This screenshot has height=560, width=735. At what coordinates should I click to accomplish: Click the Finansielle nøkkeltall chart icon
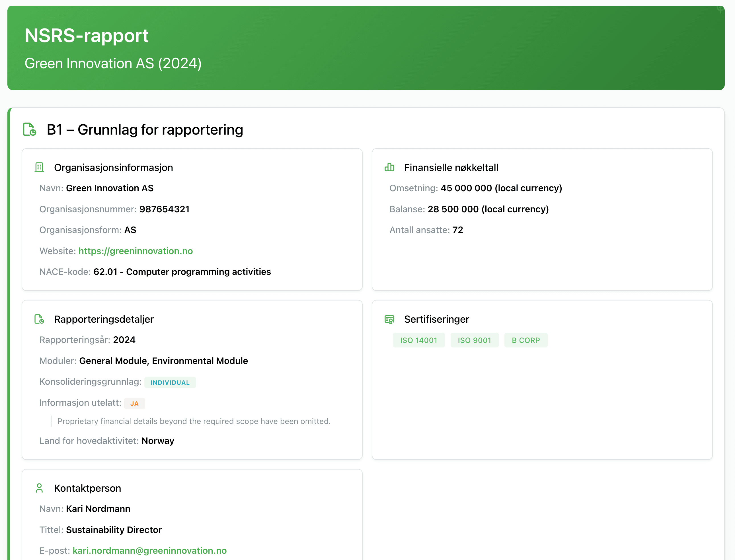coord(389,167)
